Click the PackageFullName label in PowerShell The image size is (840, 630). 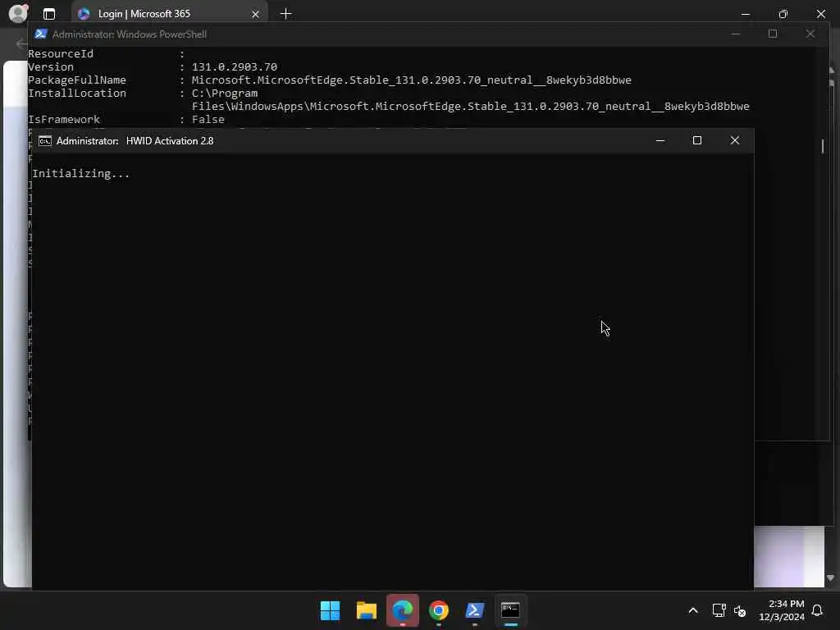pos(77,80)
